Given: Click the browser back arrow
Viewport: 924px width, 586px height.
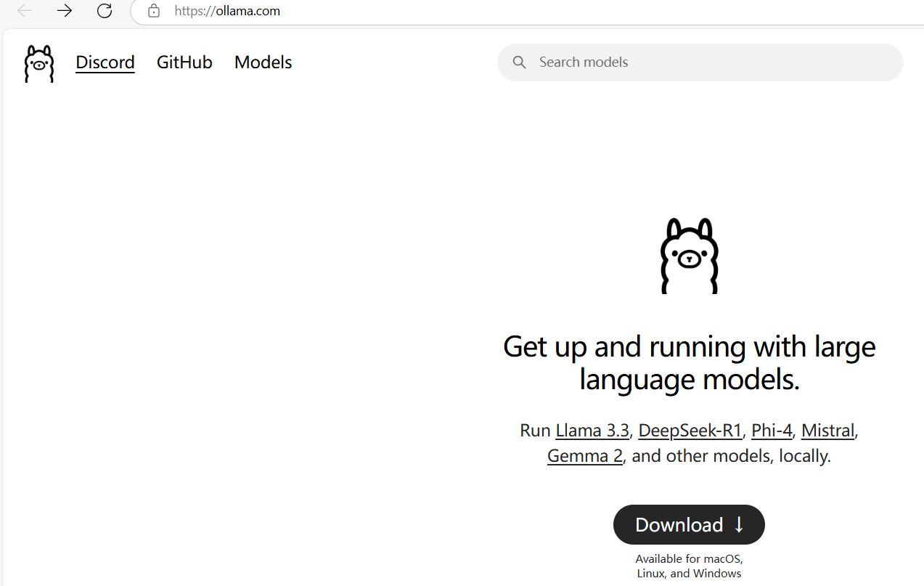Looking at the screenshot, I should (25, 11).
